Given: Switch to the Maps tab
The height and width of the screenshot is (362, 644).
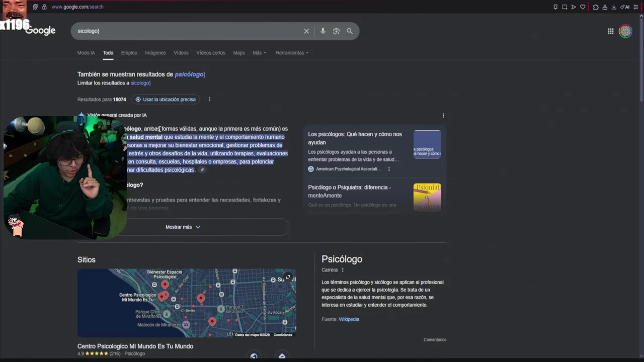Looking at the screenshot, I should pyautogui.click(x=239, y=53).
